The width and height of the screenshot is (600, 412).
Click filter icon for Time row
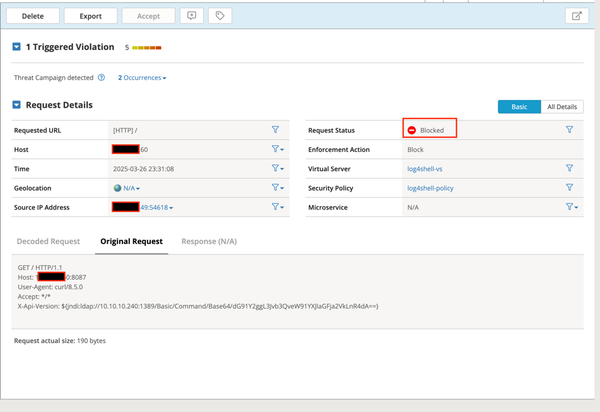pyautogui.click(x=277, y=169)
